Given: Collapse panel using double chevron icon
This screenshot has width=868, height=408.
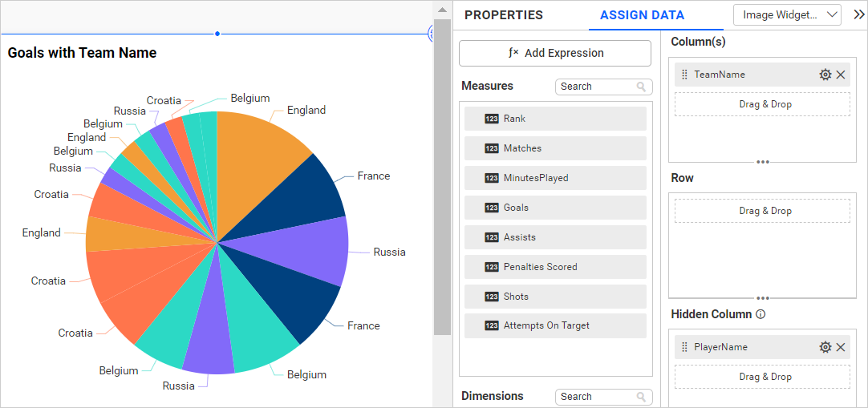Looking at the screenshot, I should (859, 14).
